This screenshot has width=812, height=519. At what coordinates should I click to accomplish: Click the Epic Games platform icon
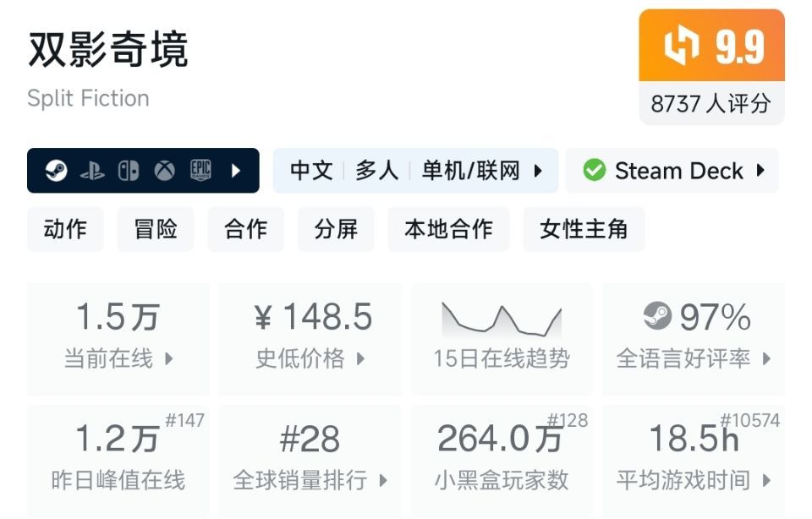[200, 171]
